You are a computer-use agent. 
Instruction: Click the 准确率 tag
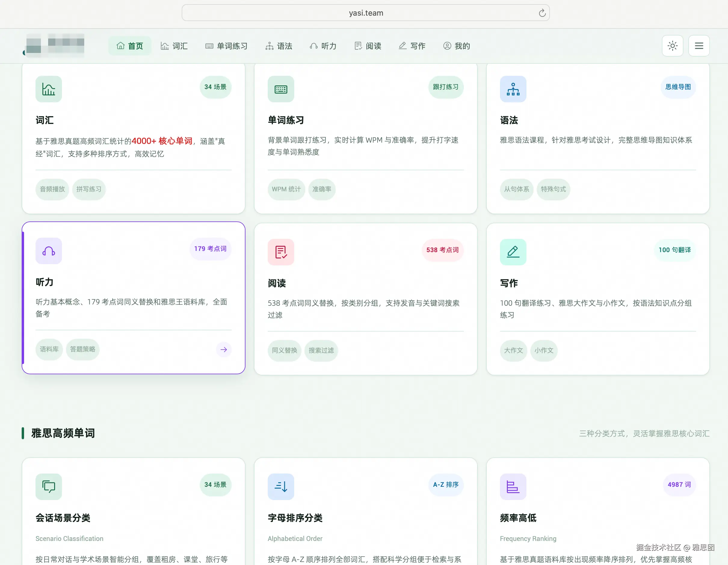point(322,189)
